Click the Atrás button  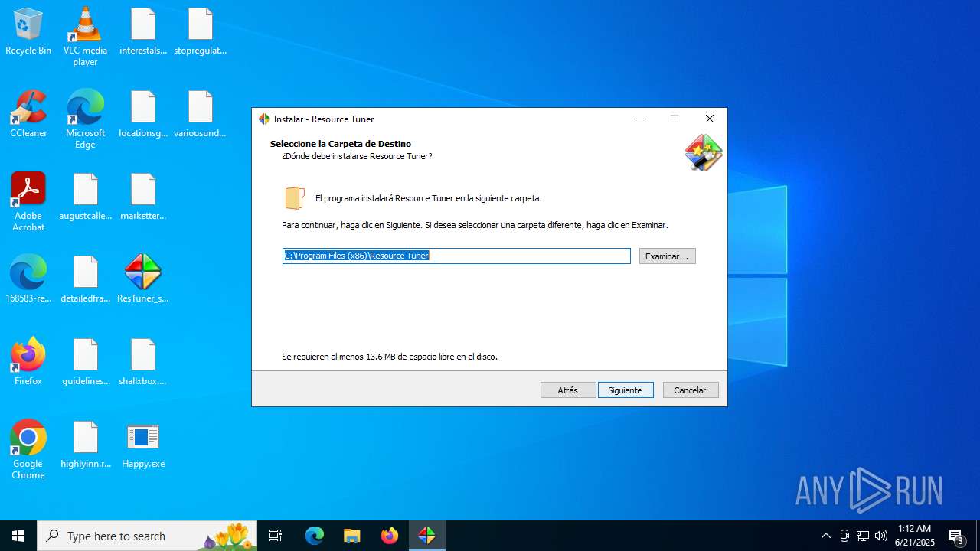pyautogui.click(x=568, y=390)
